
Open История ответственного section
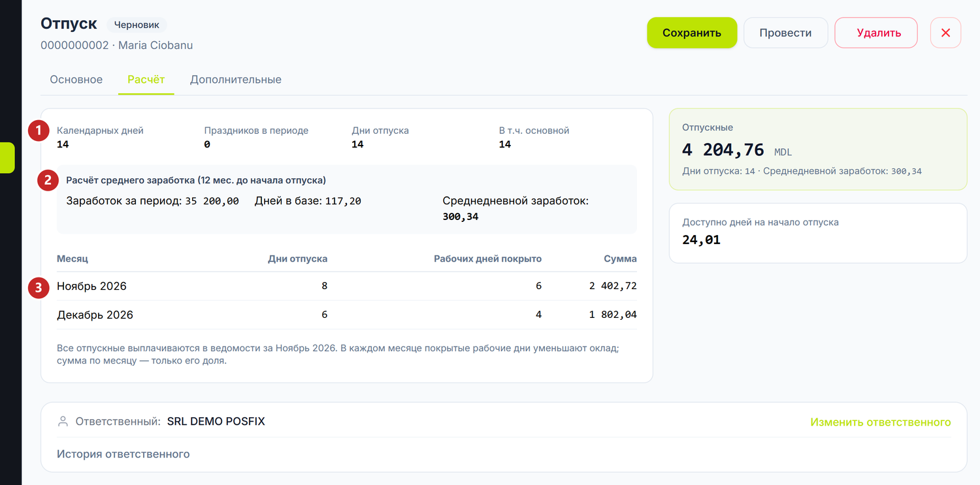(123, 454)
